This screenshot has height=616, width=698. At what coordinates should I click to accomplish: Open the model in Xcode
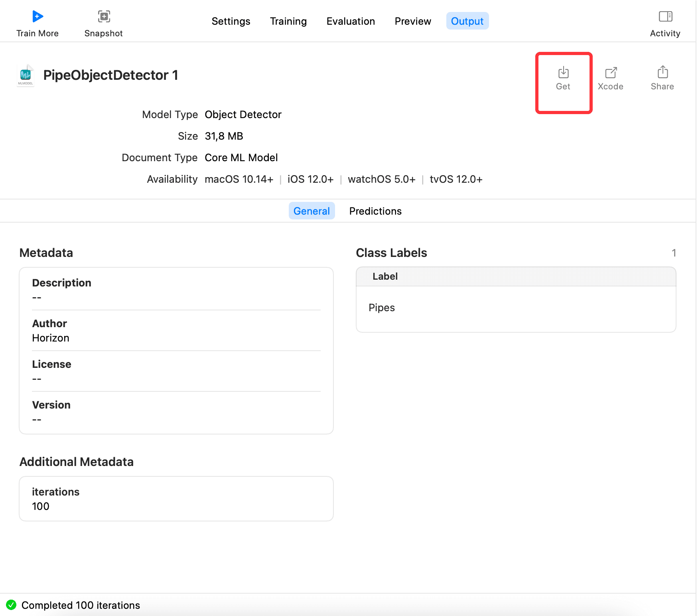tap(611, 79)
